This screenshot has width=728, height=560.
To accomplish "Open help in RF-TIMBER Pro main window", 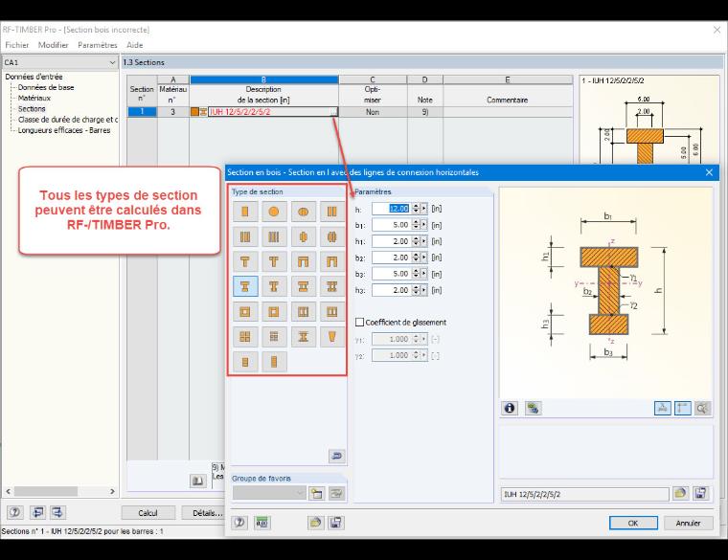I will 15,512.
